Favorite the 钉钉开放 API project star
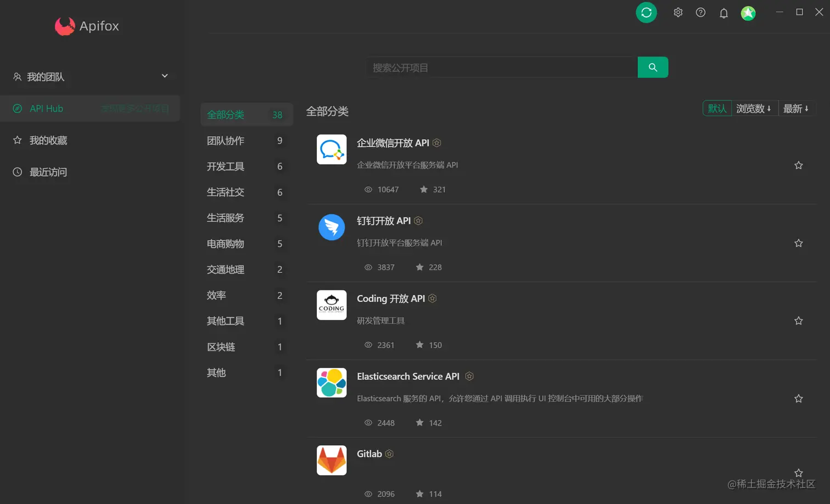The image size is (830, 504). point(799,243)
